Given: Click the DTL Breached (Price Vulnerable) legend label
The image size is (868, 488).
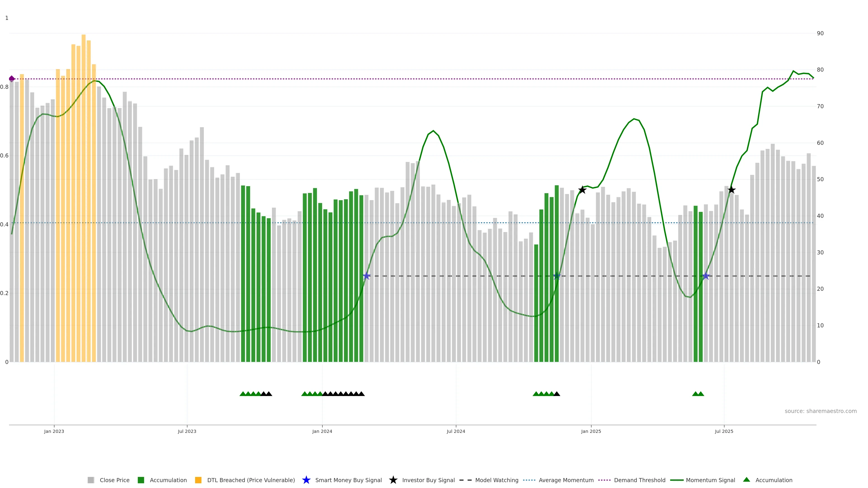Looking at the screenshot, I should [251, 480].
